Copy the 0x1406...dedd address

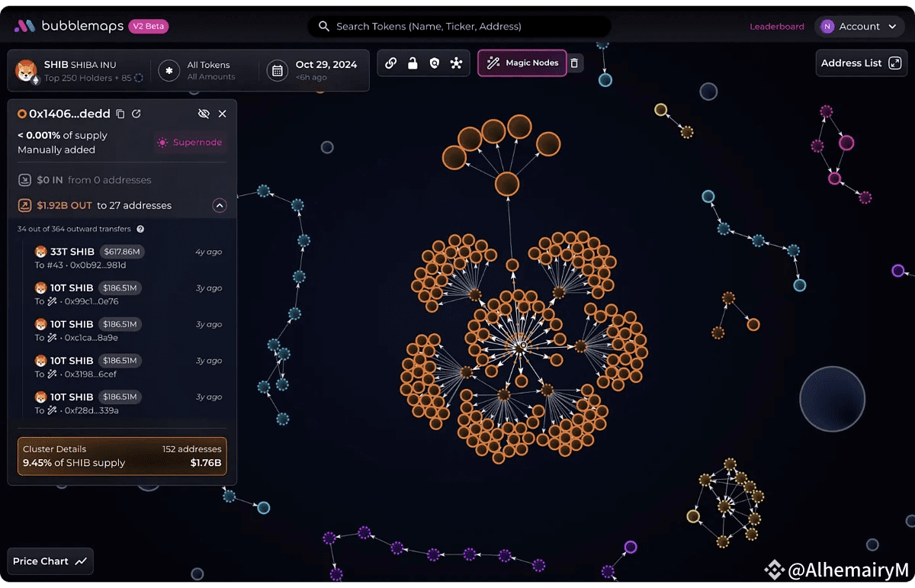tap(120, 114)
